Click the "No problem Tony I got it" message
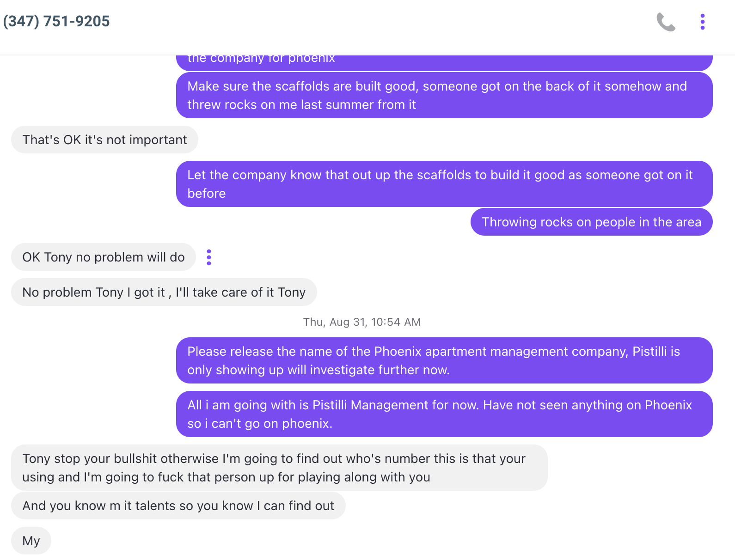Screen dimensions: 735x560 point(164,292)
